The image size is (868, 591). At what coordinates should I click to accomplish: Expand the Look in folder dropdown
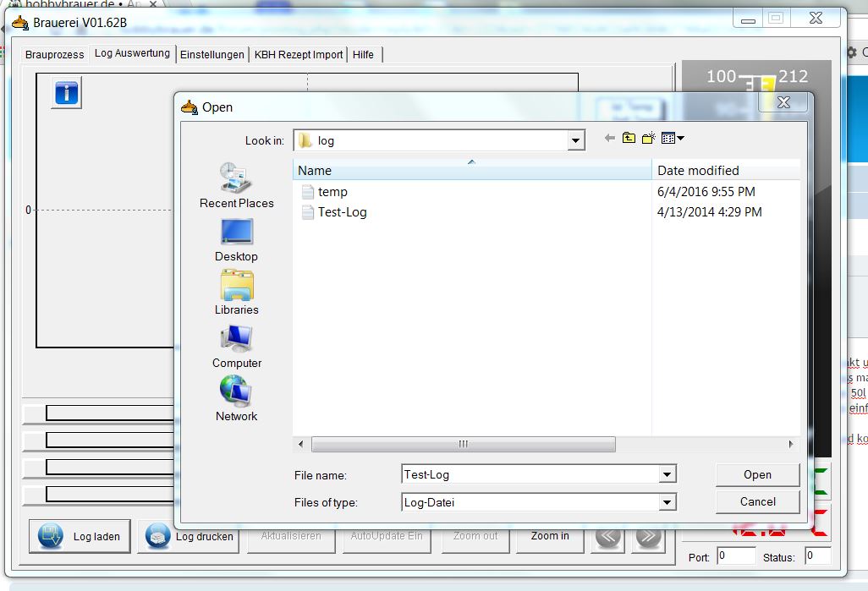576,140
